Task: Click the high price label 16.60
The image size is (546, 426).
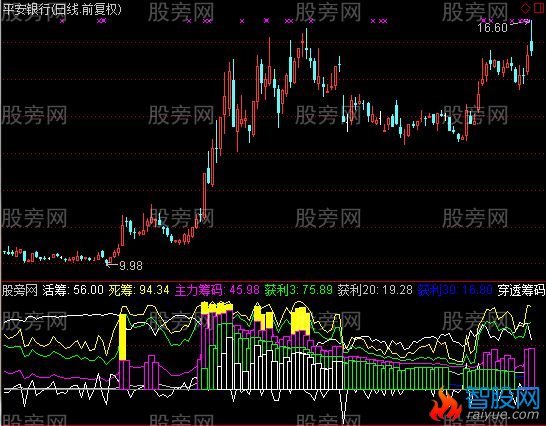Action: tap(492, 28)
